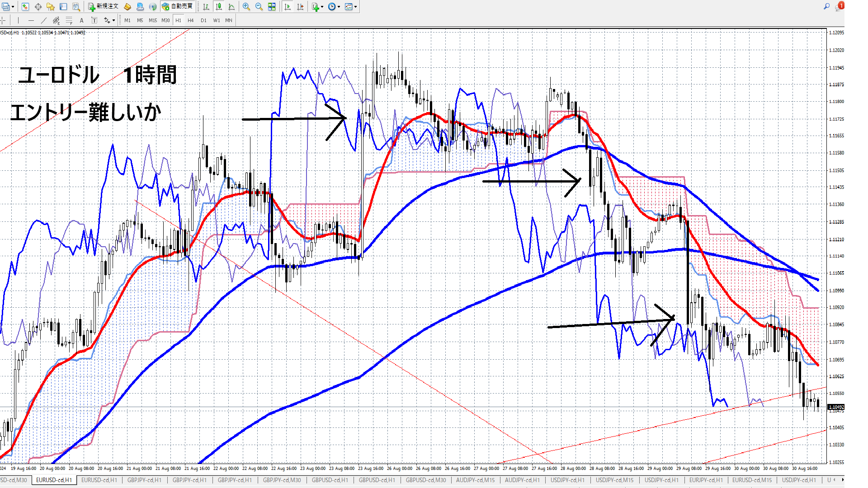The image size is (868, 488).
Task: Open the GBPUSD-cd,M30 chart tab
Action: 426,480
